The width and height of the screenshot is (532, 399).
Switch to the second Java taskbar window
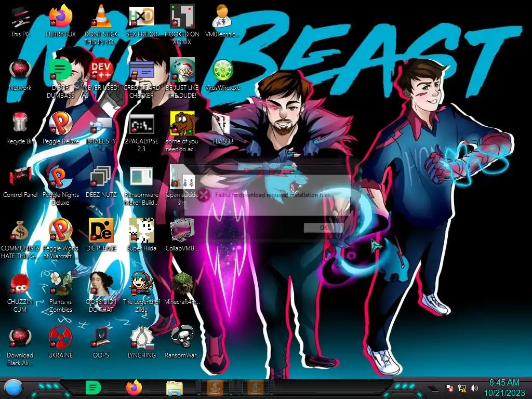(256, 388)
